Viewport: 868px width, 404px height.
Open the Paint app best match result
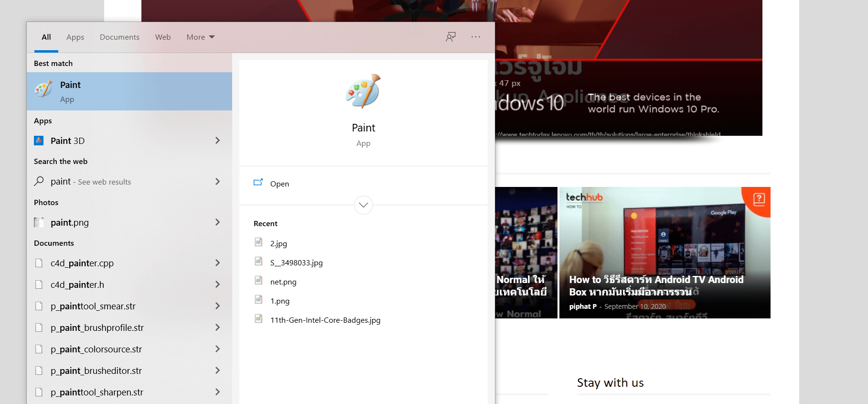tap(129, 91)
